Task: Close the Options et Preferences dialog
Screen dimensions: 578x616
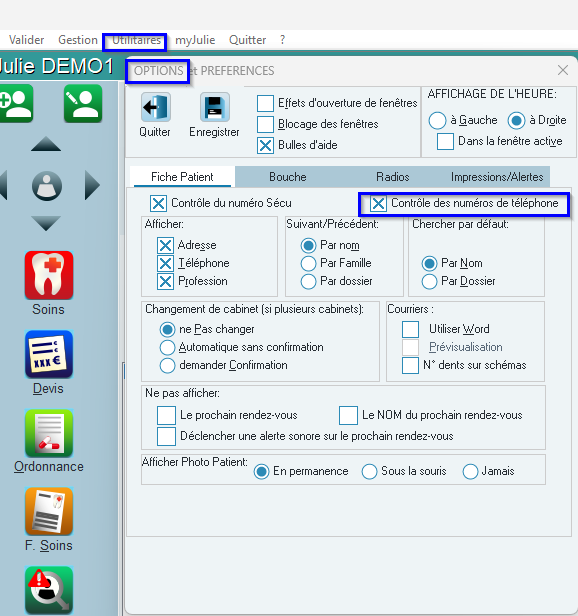Action: (563, 70)
